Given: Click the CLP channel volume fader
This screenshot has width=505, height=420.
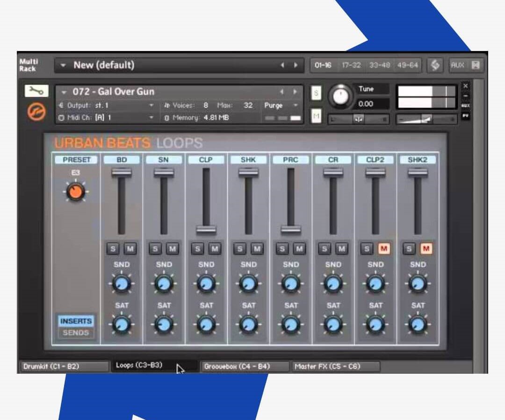Looking at the screenshot, I should (206, 229).
